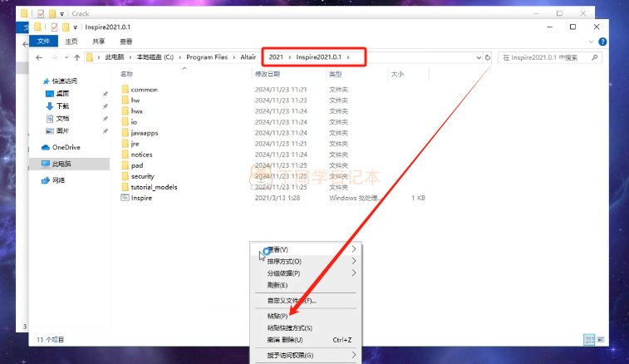Open the View ribbon tab
Viewport: 629px width, 364px height.
pyautogui.click(x=126, y=42)
